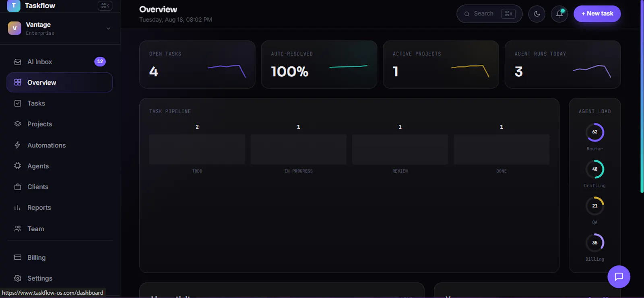Click the Router load ring showing 62
Screen dimensions: 644x298
595,132
